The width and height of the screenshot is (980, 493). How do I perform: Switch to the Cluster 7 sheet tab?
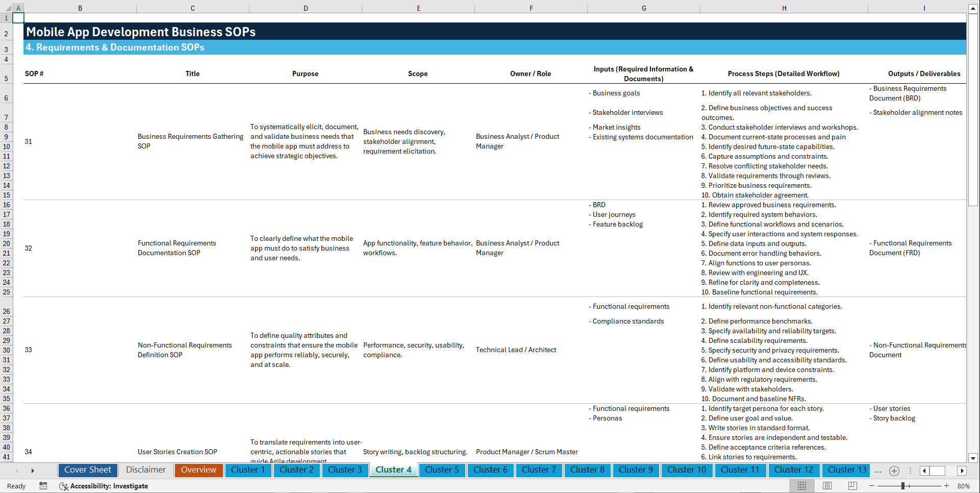pyautogui.click(x=539, y=470)
